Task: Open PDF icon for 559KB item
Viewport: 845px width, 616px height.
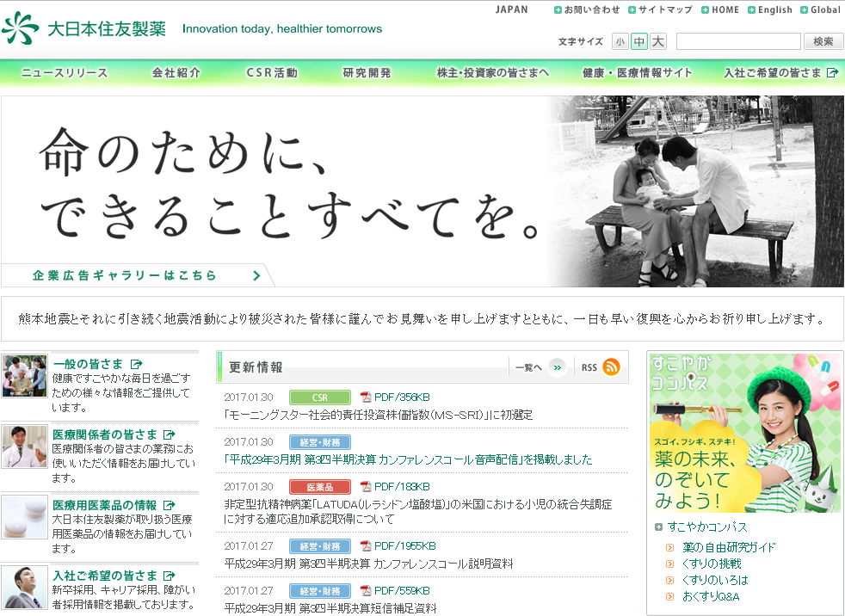Action: 366,591
